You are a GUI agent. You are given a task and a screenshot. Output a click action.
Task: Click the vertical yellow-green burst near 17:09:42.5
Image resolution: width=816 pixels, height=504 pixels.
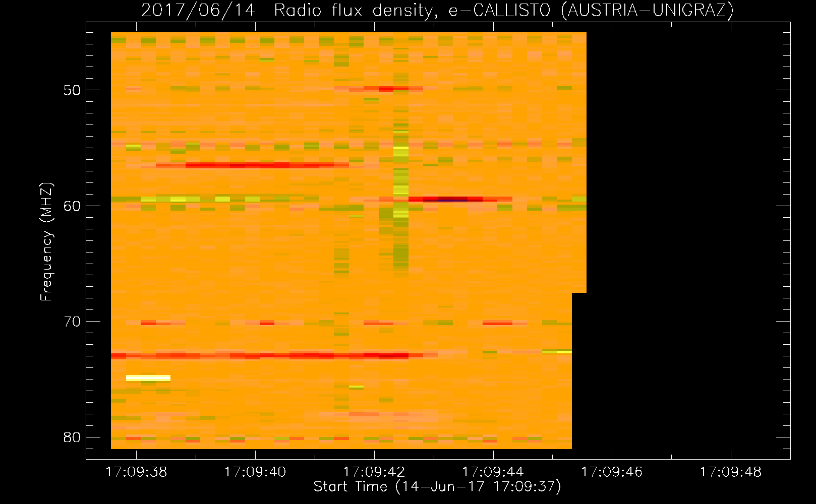401,202
